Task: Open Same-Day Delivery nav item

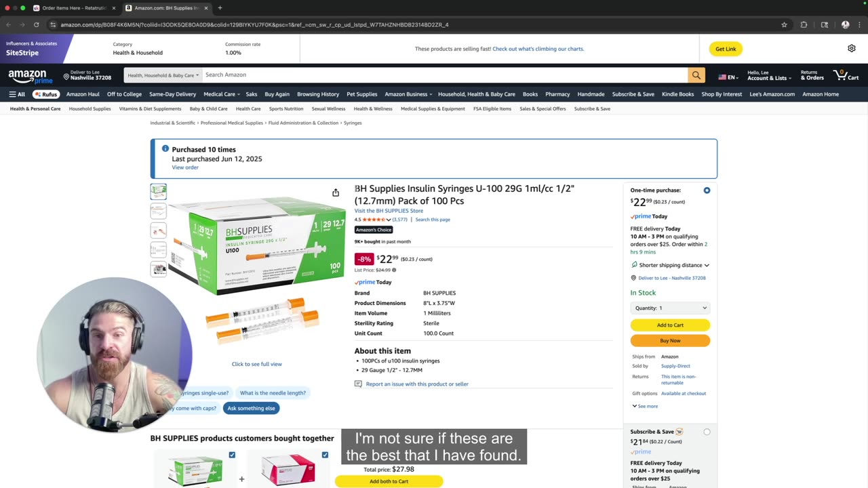Action: tap(172, 94)
